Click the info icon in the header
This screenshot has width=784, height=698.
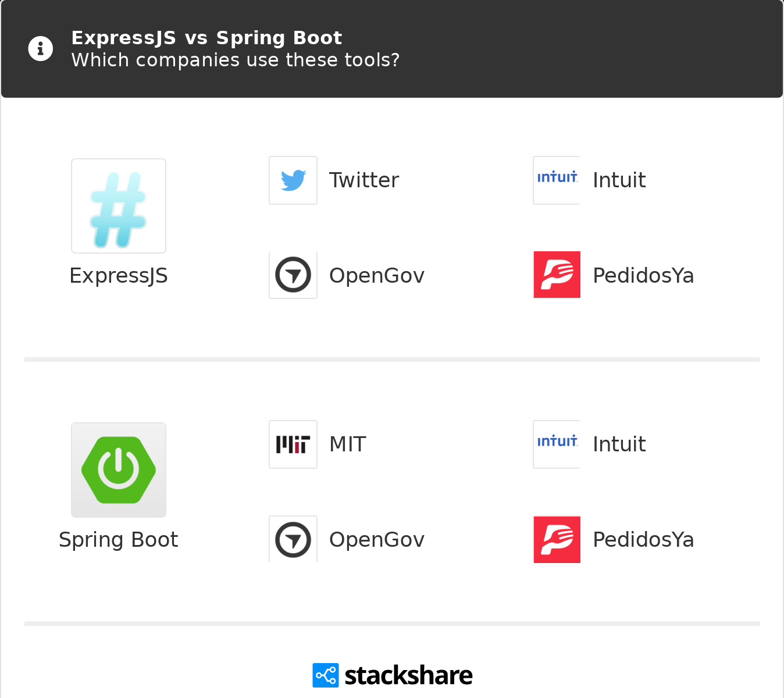[41, 48]
